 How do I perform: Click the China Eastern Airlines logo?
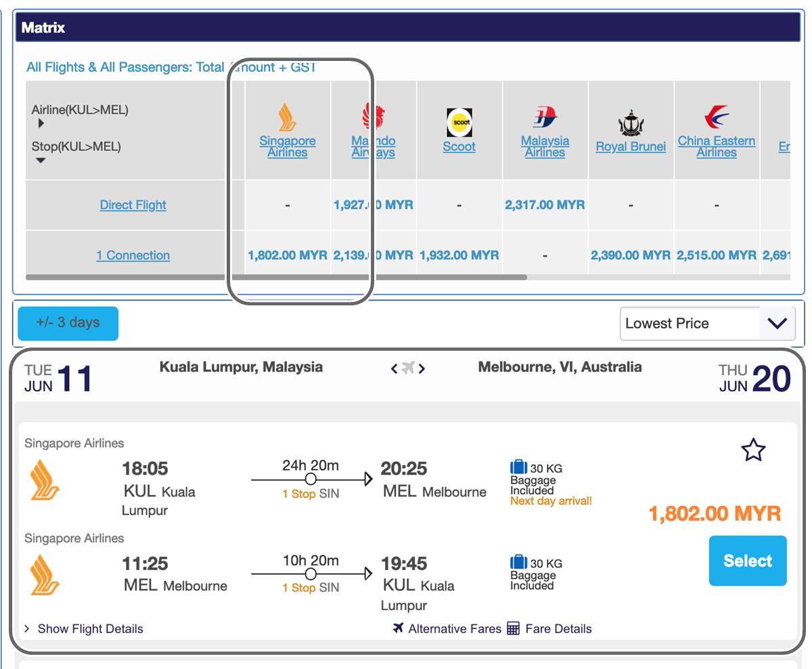[x=717, y=117]
